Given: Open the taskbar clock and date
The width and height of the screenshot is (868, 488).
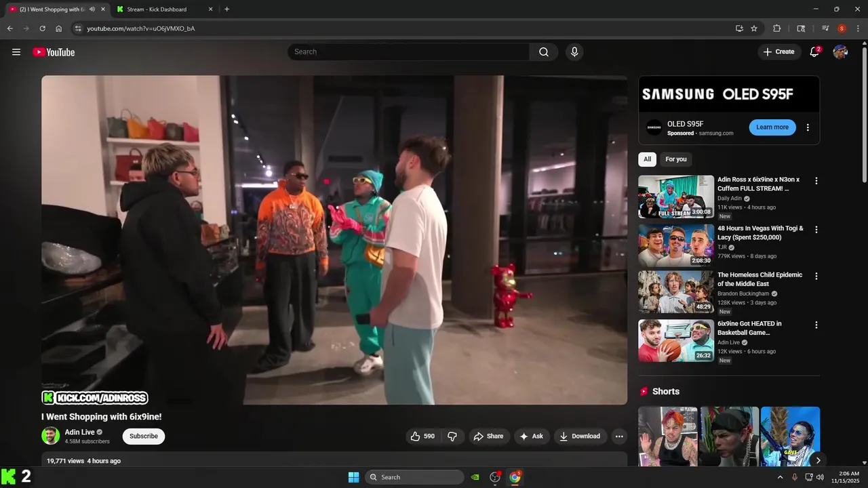Looking at the screenshot, I should pyautogui.click(x=849, y=477).
